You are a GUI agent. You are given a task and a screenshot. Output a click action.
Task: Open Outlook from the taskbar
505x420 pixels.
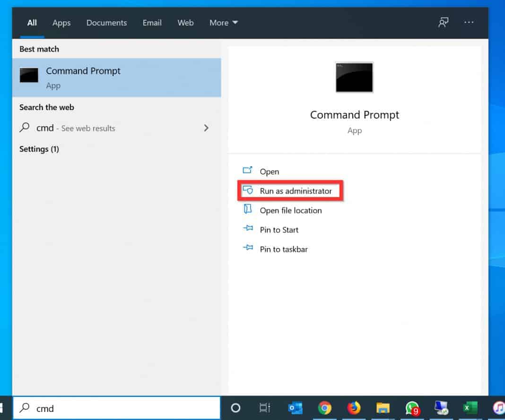coord(295,408)
